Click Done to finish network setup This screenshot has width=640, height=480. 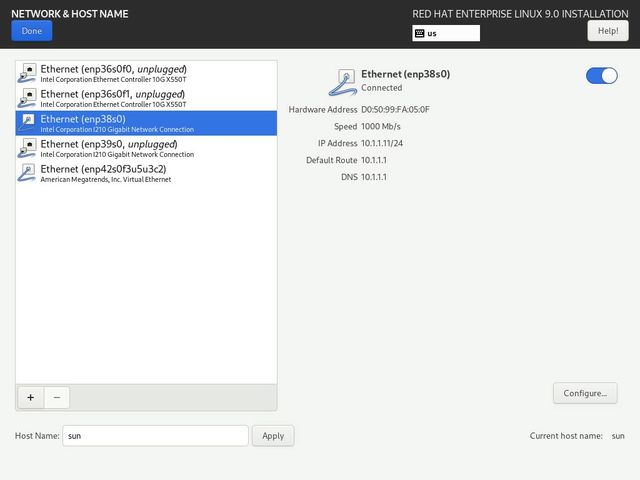pyautogui.click(x=32, y=31)
